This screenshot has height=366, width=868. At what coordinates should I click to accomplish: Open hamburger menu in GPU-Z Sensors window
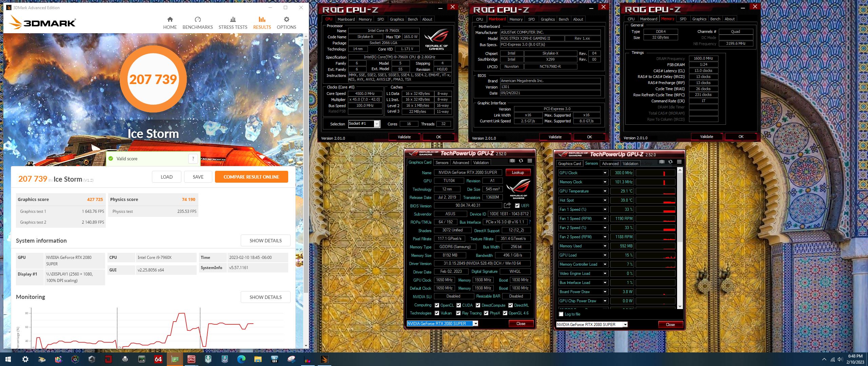coord(679,162)
